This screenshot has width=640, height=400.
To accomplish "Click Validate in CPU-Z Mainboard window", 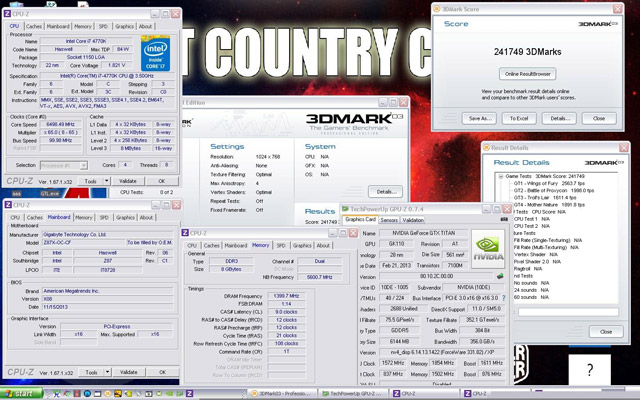I will click(129, 372).
